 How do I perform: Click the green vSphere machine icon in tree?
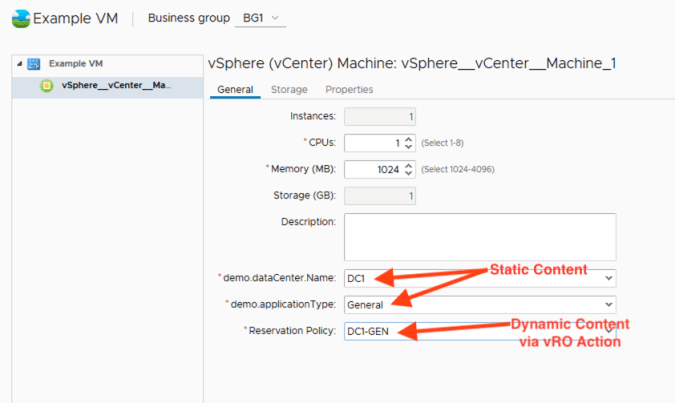(46, 86)
